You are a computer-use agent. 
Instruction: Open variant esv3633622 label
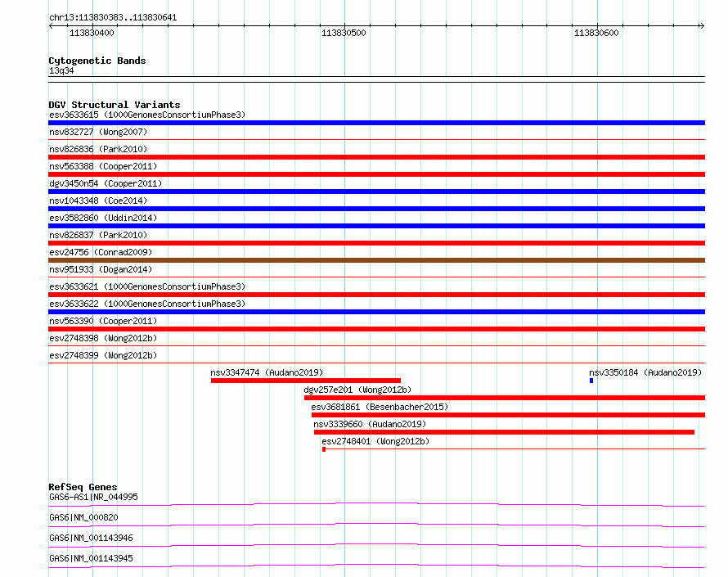(147, 304)
